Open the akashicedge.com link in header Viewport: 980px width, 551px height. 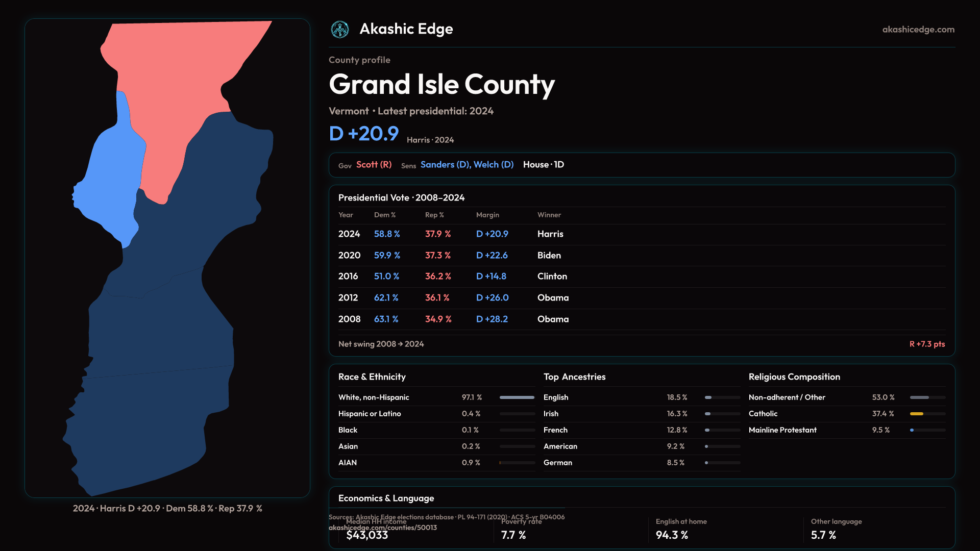pos(918,30)
